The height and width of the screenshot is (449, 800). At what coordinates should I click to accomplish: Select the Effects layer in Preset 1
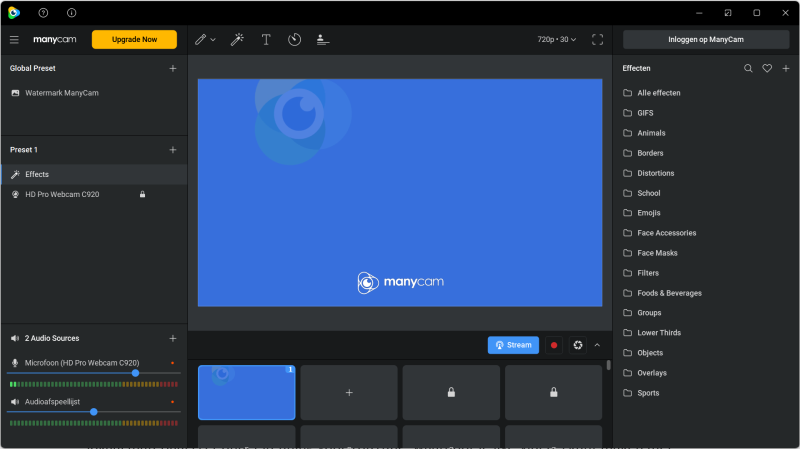(94, 174)
